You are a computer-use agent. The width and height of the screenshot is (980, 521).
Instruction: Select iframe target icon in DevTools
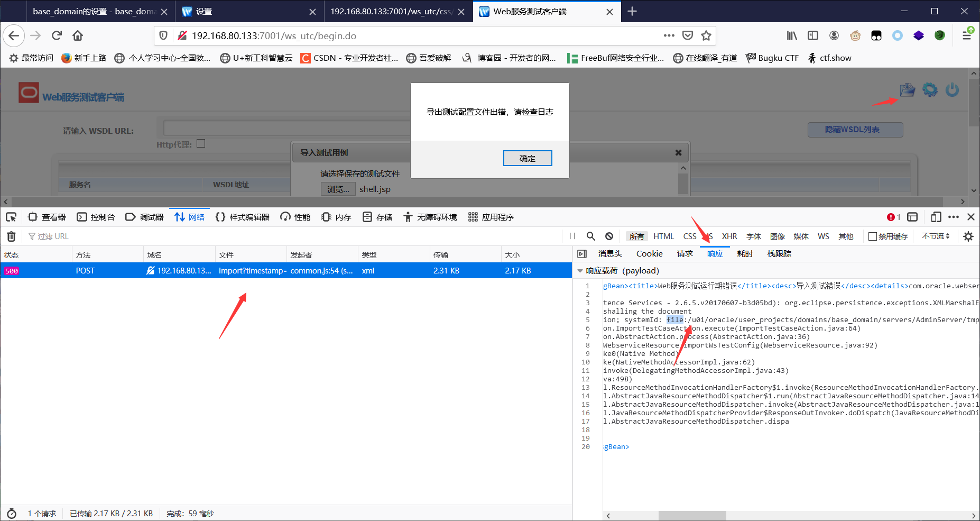pyautogui.click(x=912, y=217)
